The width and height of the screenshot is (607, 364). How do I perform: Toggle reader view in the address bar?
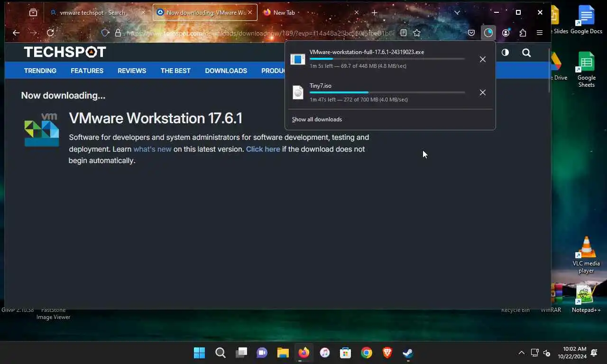[403, 33]
